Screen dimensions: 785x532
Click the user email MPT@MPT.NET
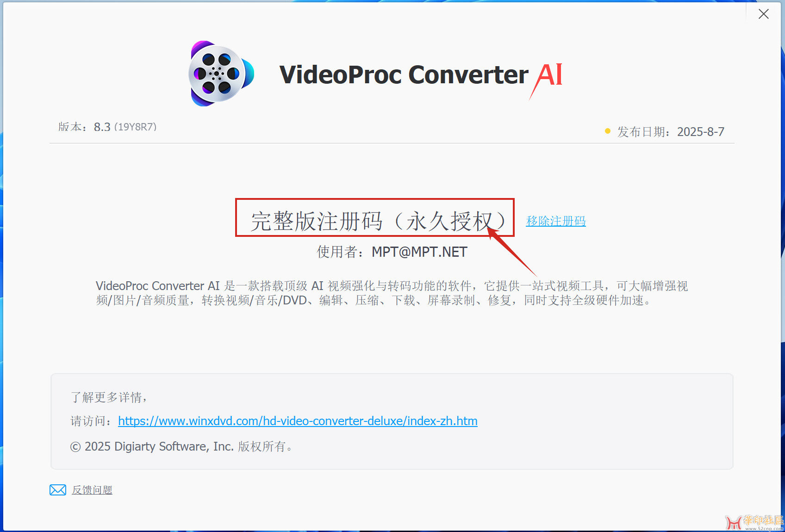[x=419, y=252]
